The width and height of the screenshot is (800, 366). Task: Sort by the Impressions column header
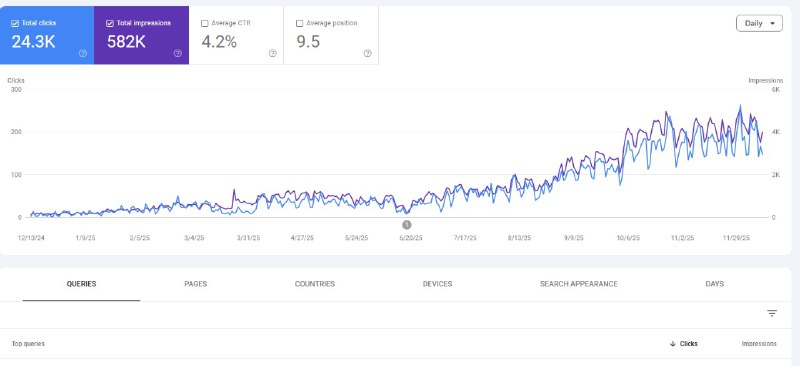tap(759, 344)
